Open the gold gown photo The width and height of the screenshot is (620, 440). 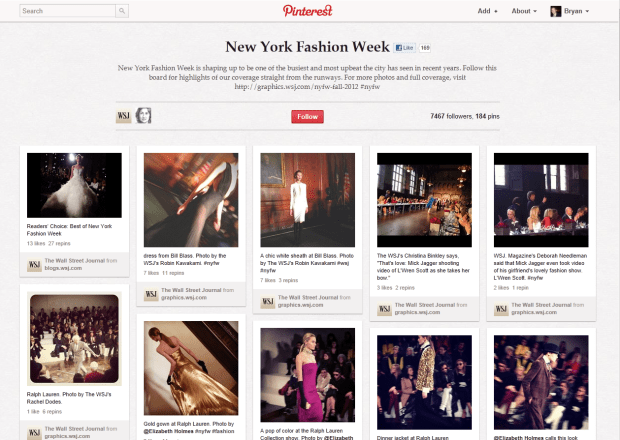191,368
